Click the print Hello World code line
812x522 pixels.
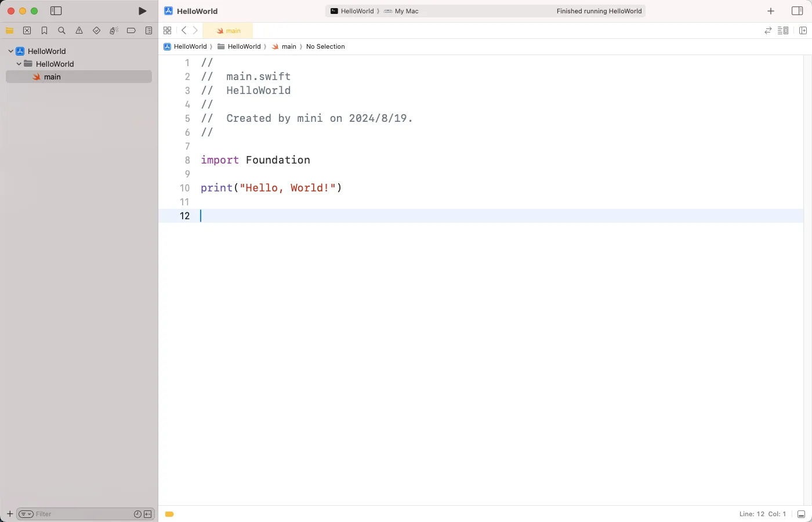[x=271, y=188]
